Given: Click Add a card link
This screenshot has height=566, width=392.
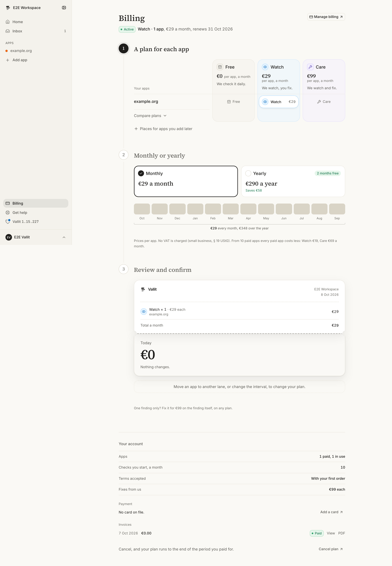Looking at the screenshot, I should pos(332,512).
